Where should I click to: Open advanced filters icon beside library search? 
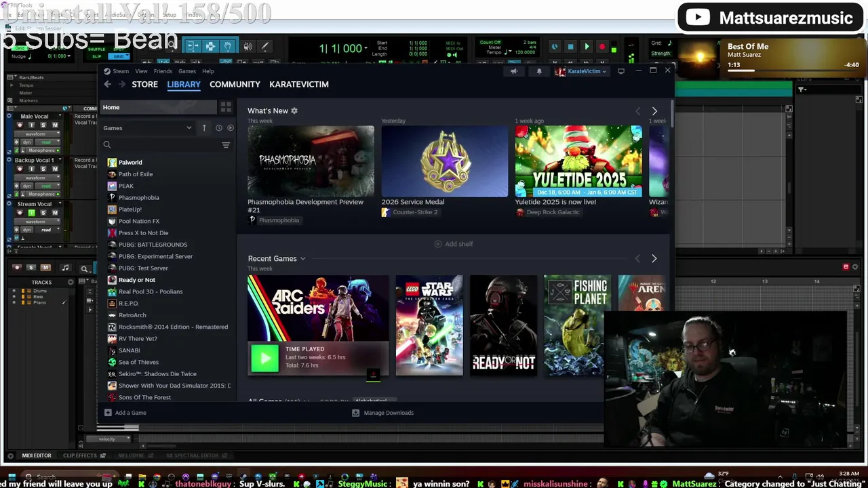(226, 144)
